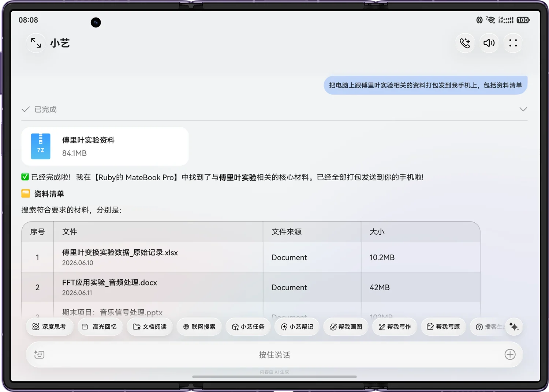Click the 资料清单 heading
Screen dimensions: 549x392
[x=49, y=194]
